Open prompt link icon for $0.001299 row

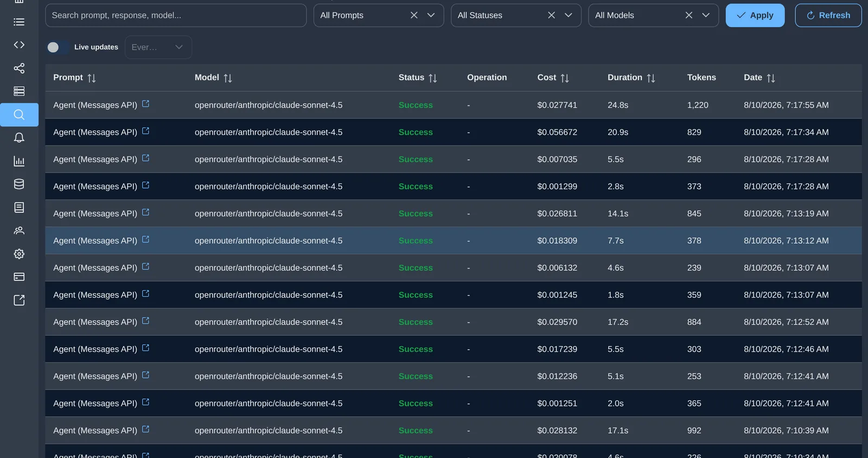145,185
